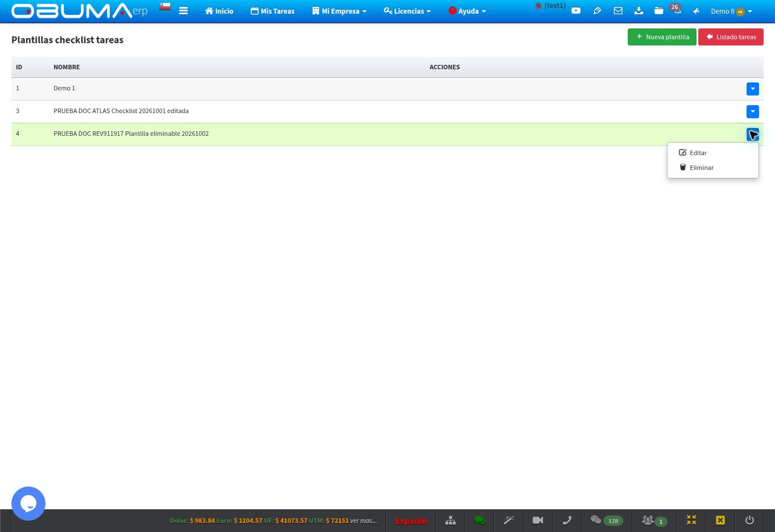This screenshot has height=532, width=775.
Task: Expand the Mi Empresa dropdown menu
Action: coord(339,11)
